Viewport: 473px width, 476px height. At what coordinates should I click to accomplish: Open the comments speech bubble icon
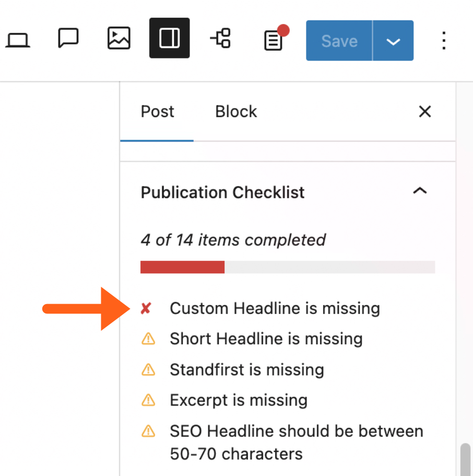pyautogui.click(x=68, y=39)
